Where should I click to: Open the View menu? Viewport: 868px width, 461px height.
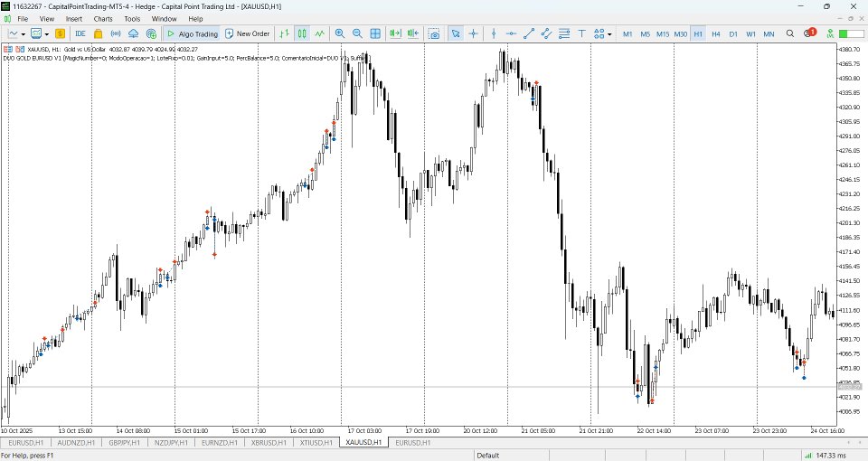[x=47, y=19]
